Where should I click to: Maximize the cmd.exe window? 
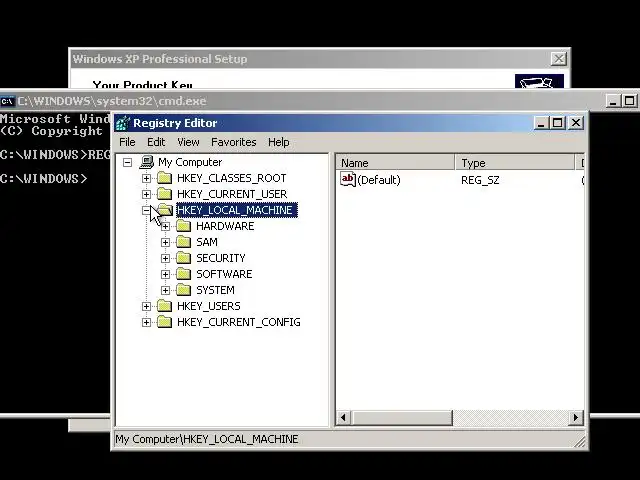(630, 101)
